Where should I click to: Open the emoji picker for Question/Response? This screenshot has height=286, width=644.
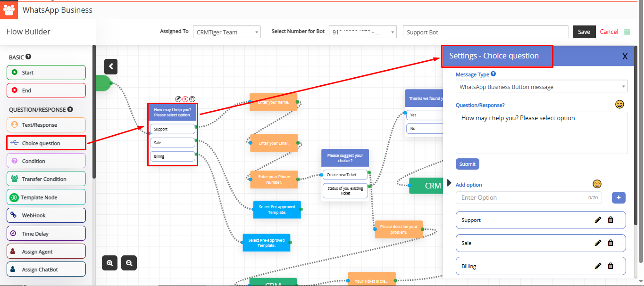620,104
